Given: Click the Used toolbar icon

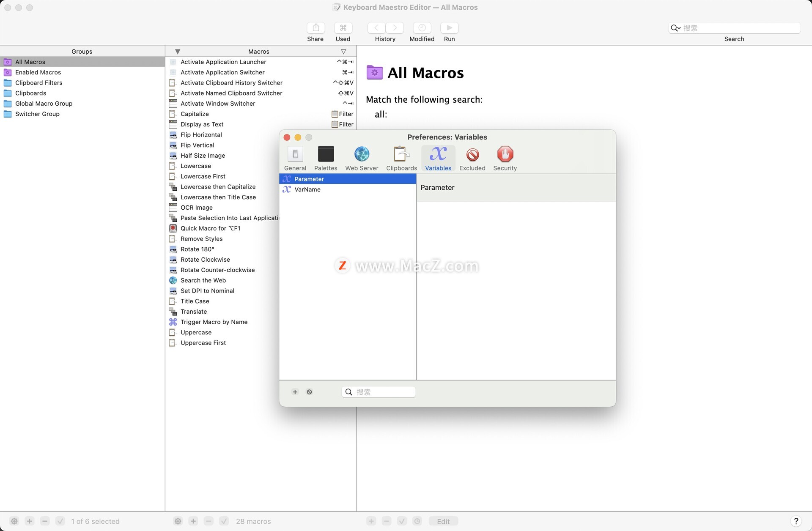Looking at the screenshot, I should tap(343, 28).
